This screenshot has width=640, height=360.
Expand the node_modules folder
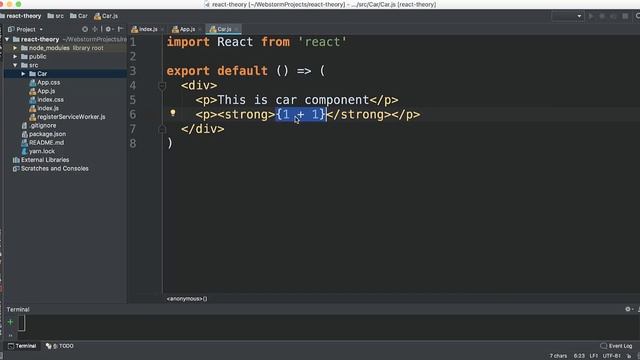click(15, 48)
